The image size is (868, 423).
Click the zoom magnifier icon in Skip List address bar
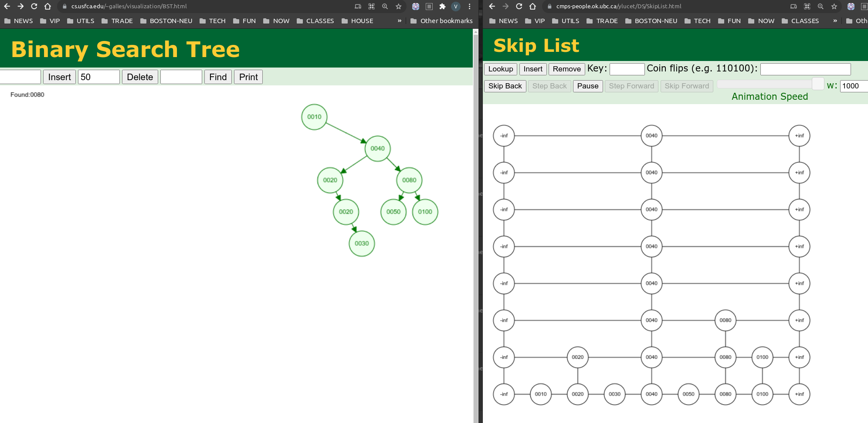pos(821,7)
